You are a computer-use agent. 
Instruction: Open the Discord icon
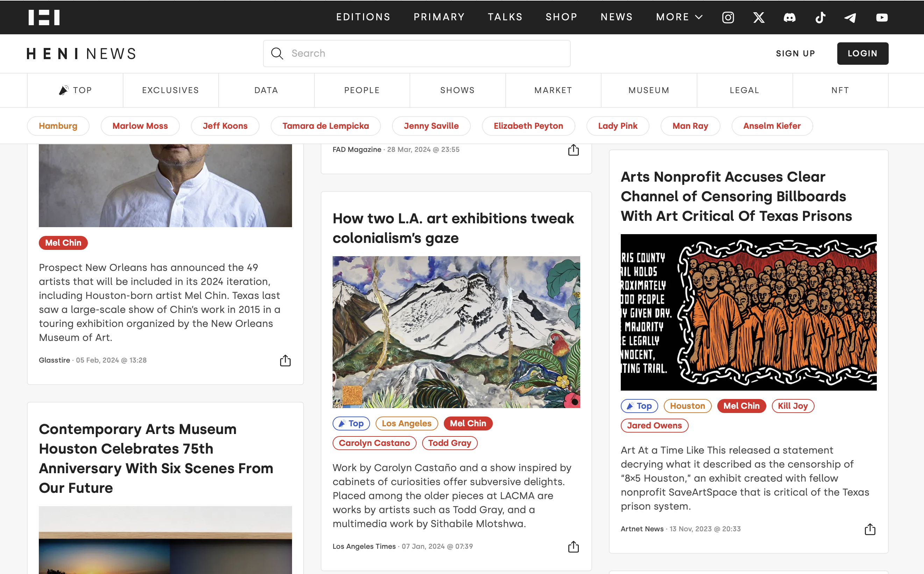point(789,17)
